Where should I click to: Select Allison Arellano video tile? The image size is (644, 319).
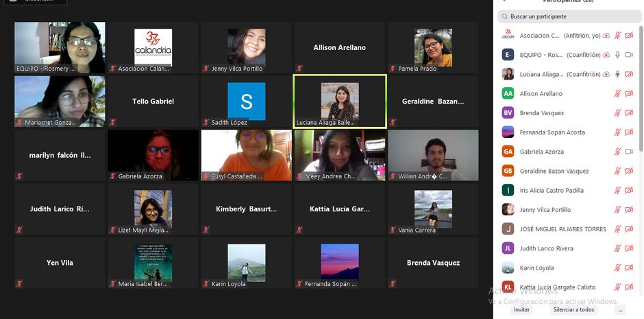(340, 48)
